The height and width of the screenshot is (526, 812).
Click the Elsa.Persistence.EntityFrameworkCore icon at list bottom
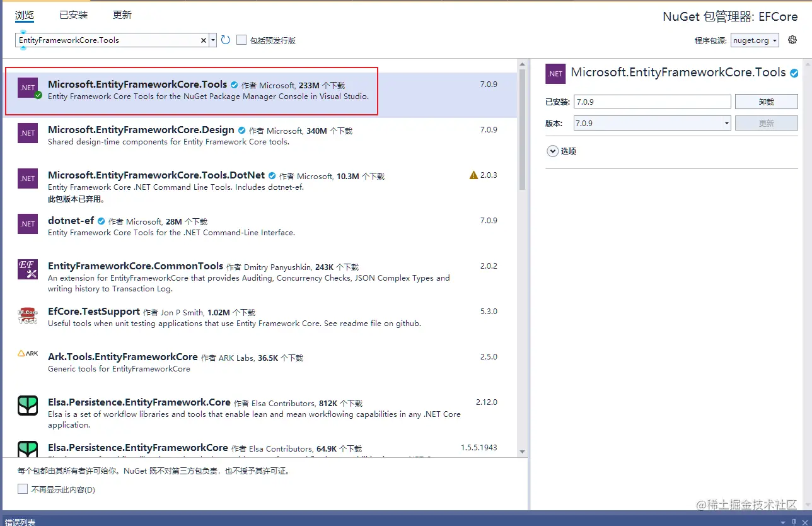(28, 449)
